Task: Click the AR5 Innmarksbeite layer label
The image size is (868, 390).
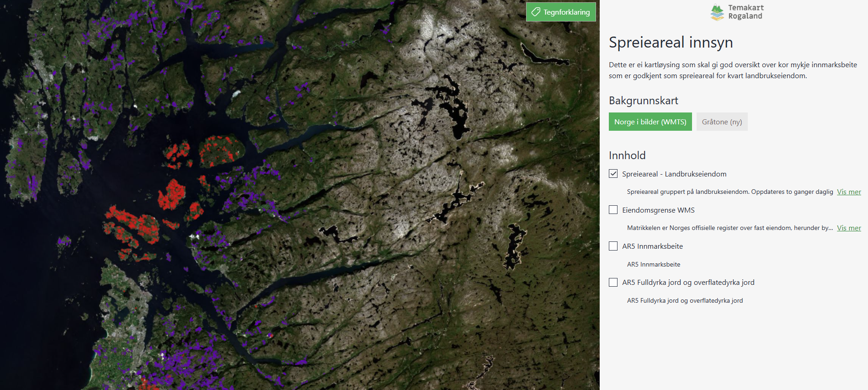Action: click(652, 246)
